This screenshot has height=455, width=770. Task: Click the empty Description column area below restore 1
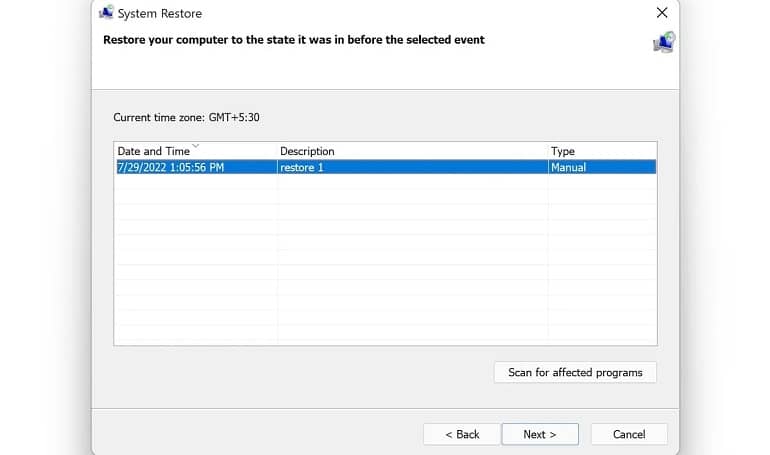(412, 259)
